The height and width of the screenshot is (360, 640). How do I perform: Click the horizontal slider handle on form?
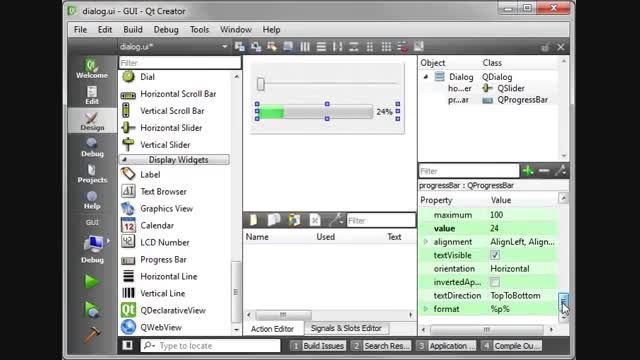click(260, 84)
